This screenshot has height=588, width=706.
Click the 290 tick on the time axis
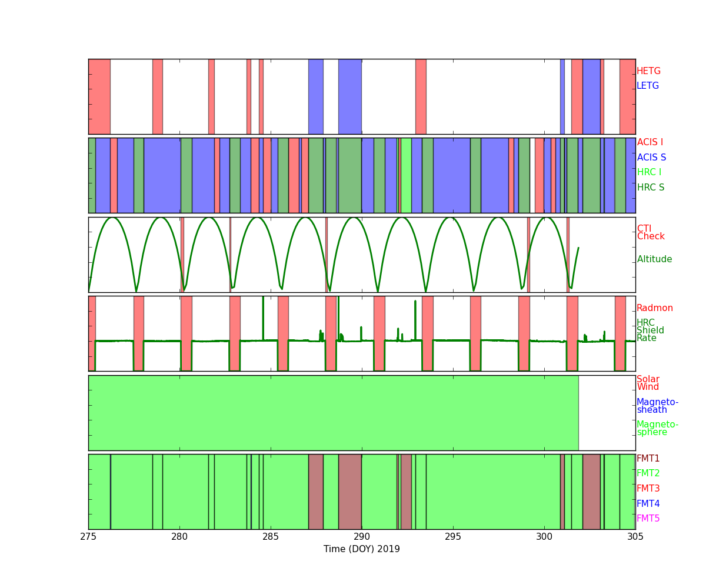coord(362,536)
